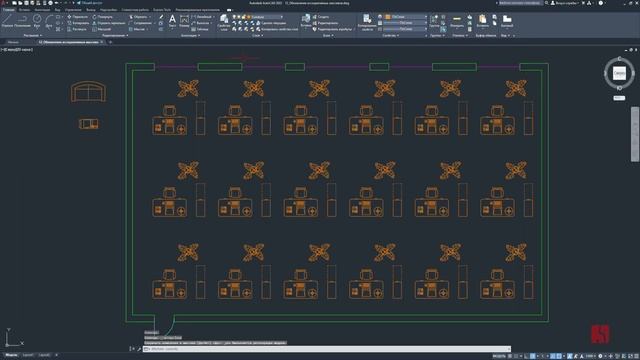Viewport: 640px width, 360px height.
Task: Click the Measure (Измерить) icon
Action: pos(457,21)
